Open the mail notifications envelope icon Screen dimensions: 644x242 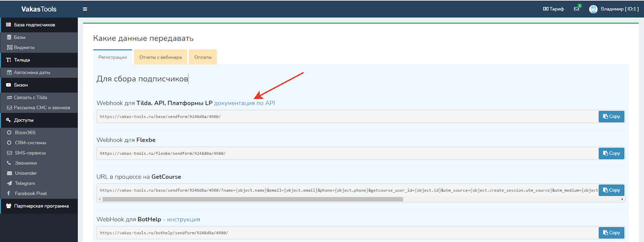(576, 9)
